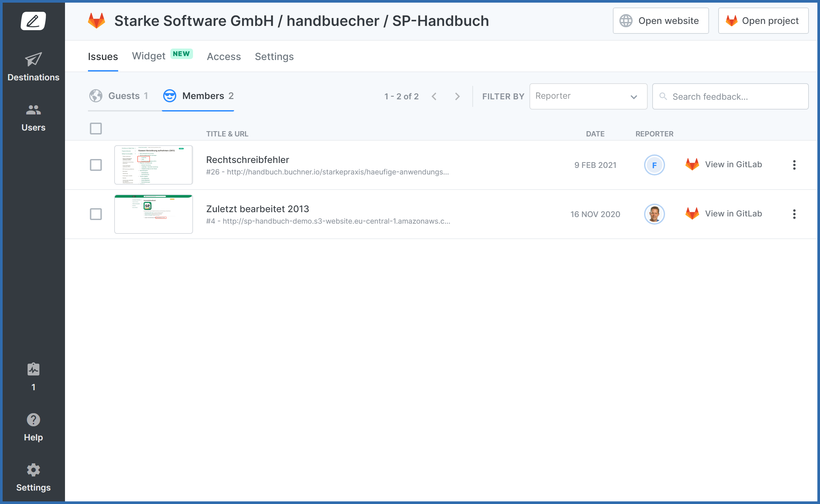The image size is (820, 504).
Task: Go to previous page of issues
Action: 434,96
